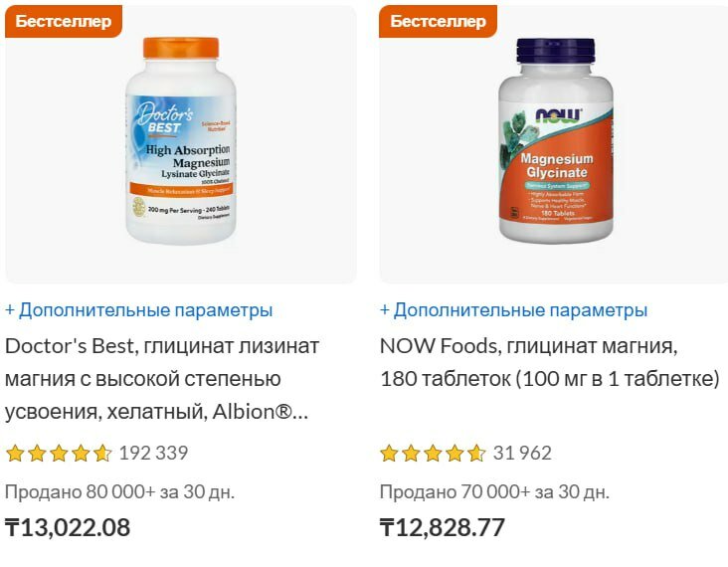Viewport: 728px width, 567px height.
Task: Open NOW Magnesium Glycinate bottle image
Action: pos(556,140)
